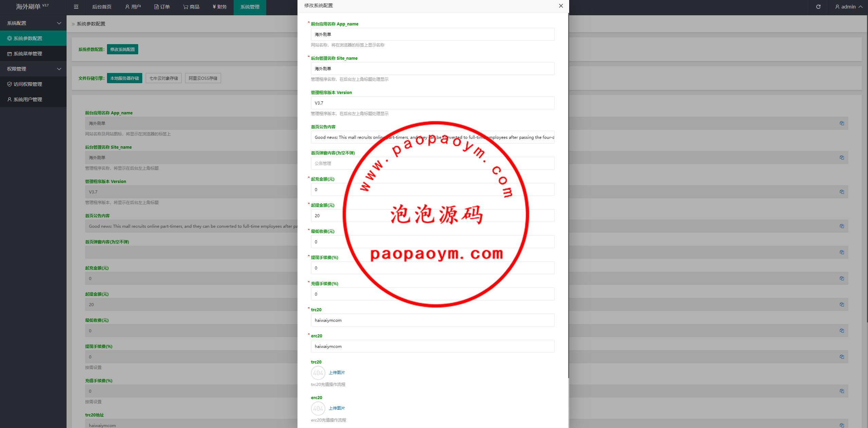Focus the 后台管理名称 Site_name input in dialog
Image resolution: width=868 pixels, height=428 pixels.
433,69
